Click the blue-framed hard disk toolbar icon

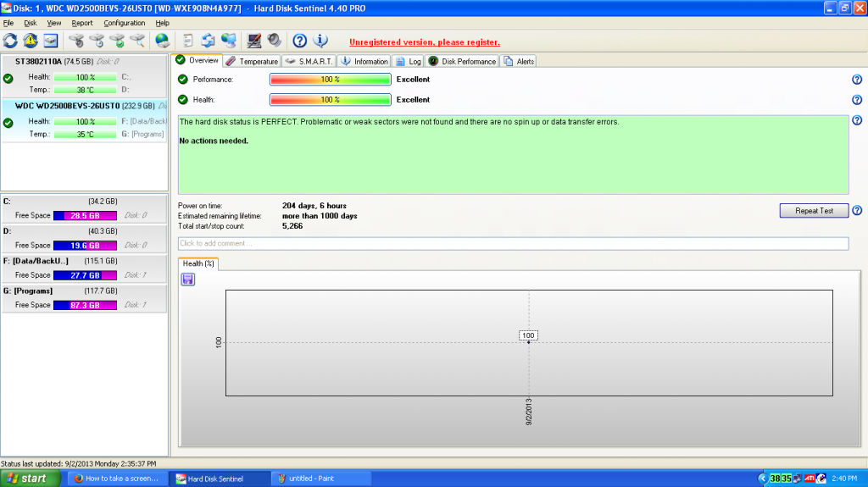pyautogui.click(x=51, y=41)
